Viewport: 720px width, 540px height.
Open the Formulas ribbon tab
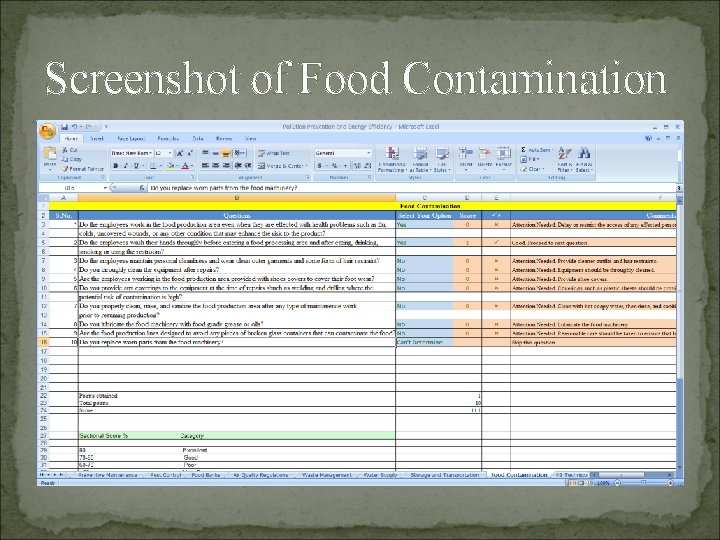pos(168,138)
